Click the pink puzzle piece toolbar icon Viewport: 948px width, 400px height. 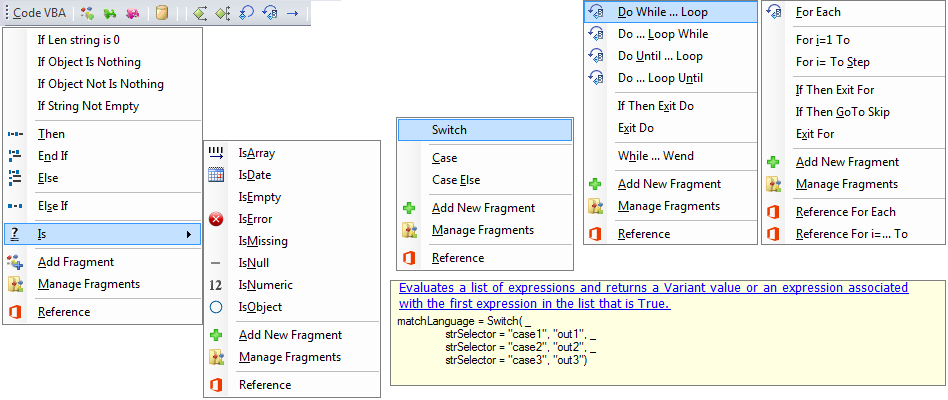click(x=131, y=13)
